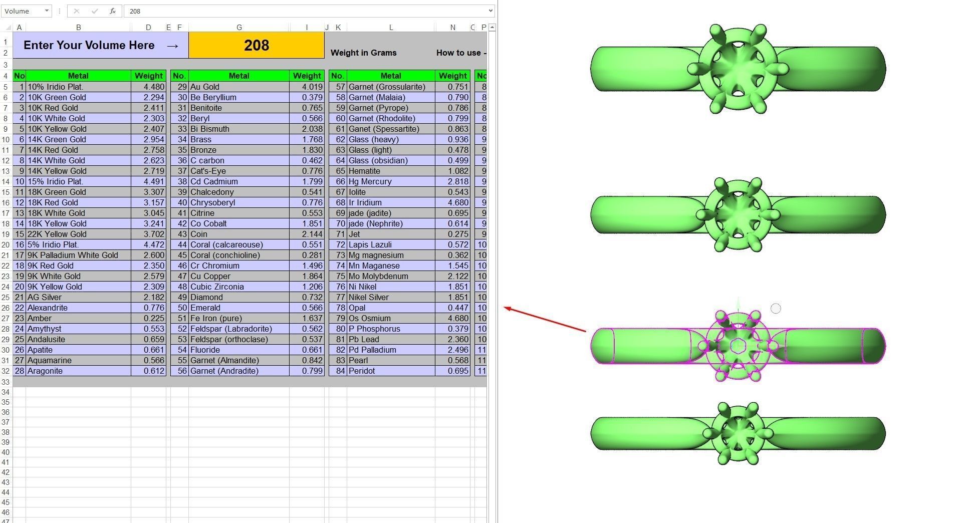Select row 4 header
980x523 pixels.
coord(6,76)
